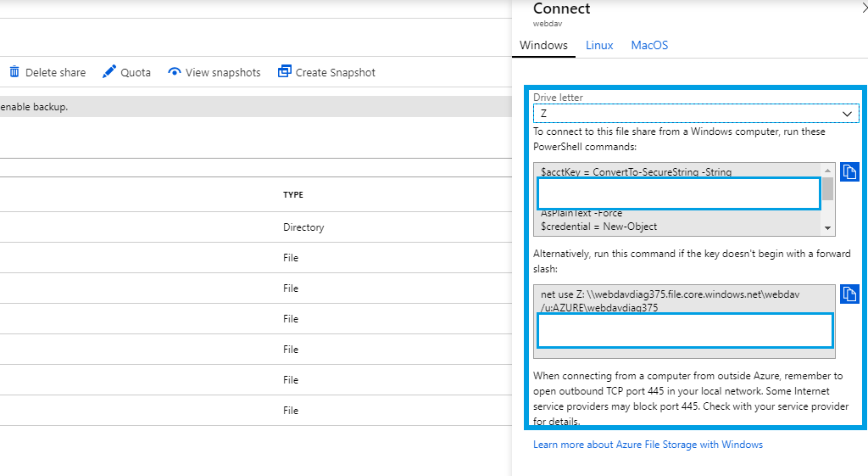Click the Create Snapshot icon

point(285,72)
